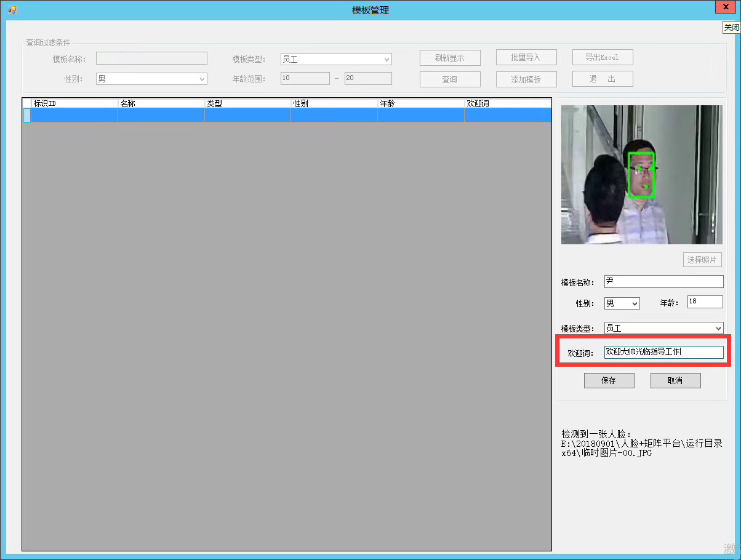Click the 名称 column header
741x560 pixels.
[x=161, y=103]
